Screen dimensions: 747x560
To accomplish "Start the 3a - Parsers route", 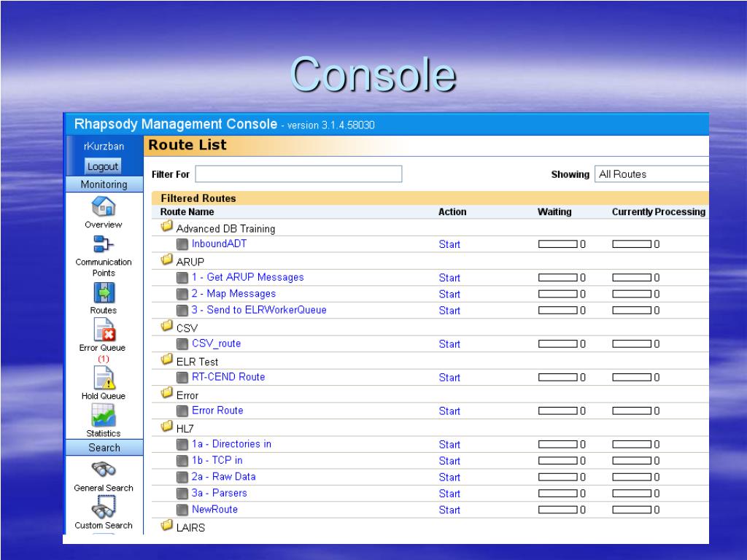I will pyautogui.click(x=449, y=494).
